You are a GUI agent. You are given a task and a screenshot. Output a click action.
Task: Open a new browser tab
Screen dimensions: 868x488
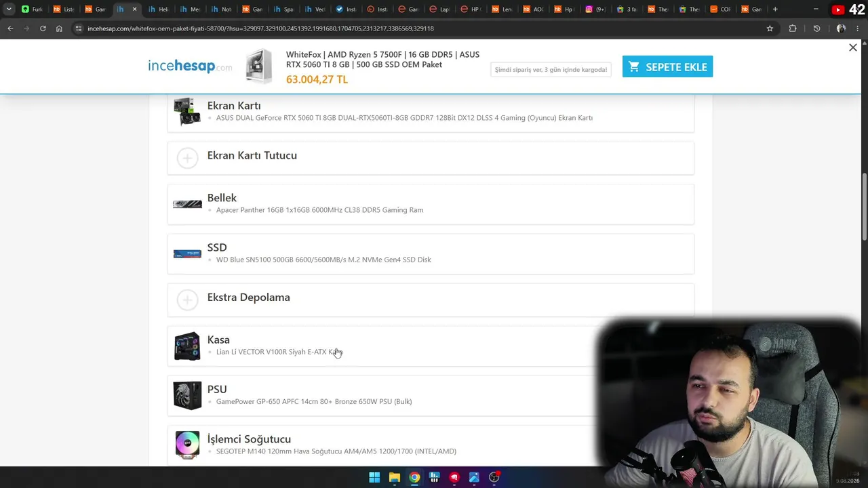[x=775, y=9]
